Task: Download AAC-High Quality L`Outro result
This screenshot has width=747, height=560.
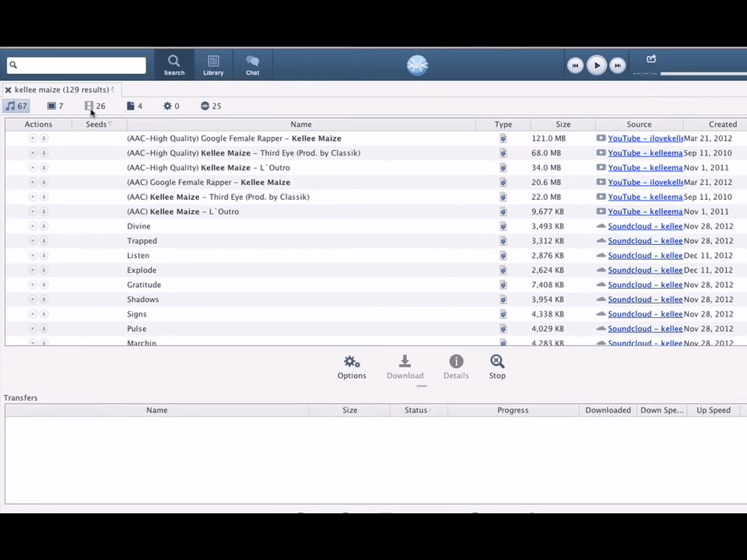Action: tap(44, 168)
